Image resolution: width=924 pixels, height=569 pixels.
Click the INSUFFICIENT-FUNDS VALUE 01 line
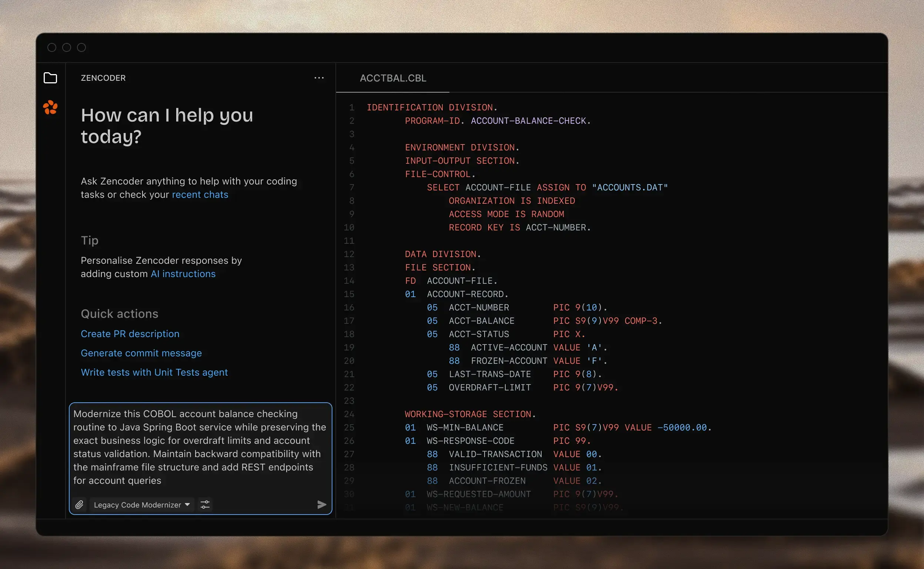tap(515, 467)
